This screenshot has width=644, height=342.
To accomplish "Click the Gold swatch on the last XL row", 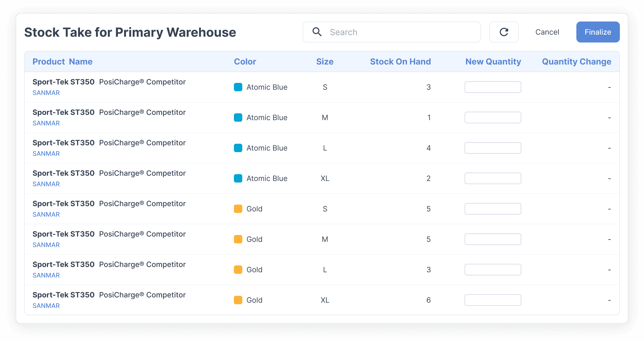I will pyautogui.click(x=238, y=300).
